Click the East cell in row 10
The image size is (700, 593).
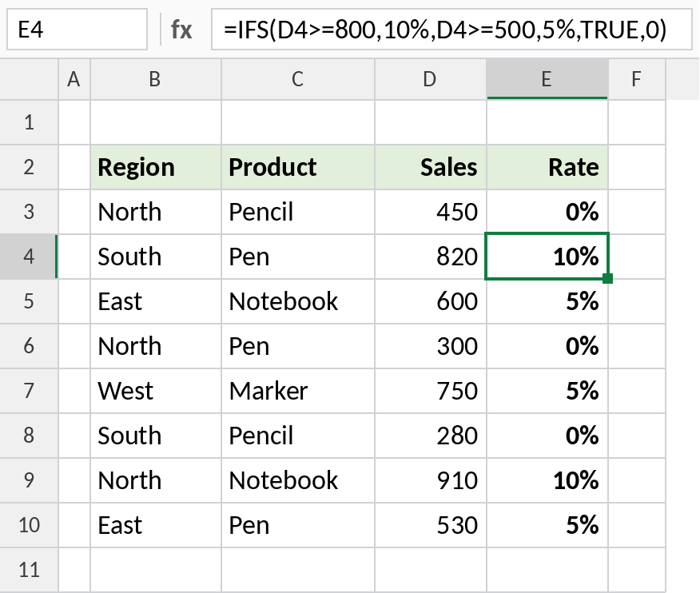point(156,525)
